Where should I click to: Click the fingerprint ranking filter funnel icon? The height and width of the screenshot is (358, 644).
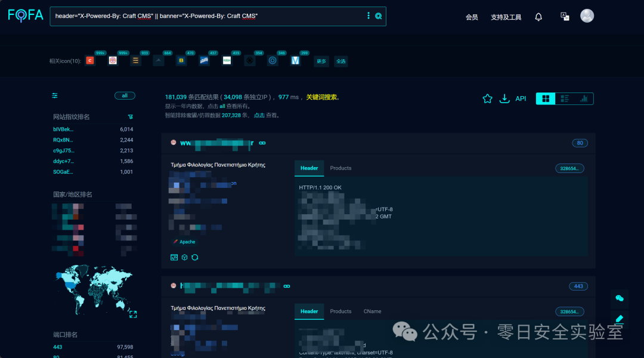tap(131, 117)
